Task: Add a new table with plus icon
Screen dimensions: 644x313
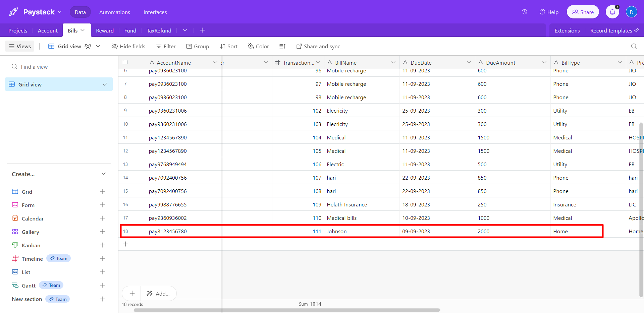Action: coord(202,30)
